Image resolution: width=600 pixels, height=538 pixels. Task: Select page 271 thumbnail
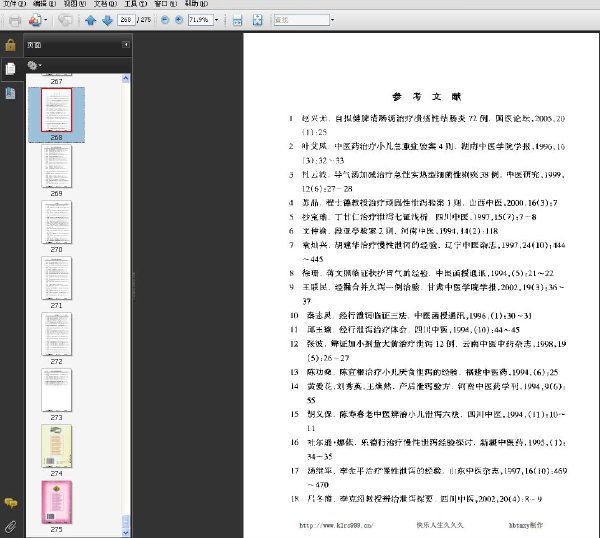(x=56, y=278)
